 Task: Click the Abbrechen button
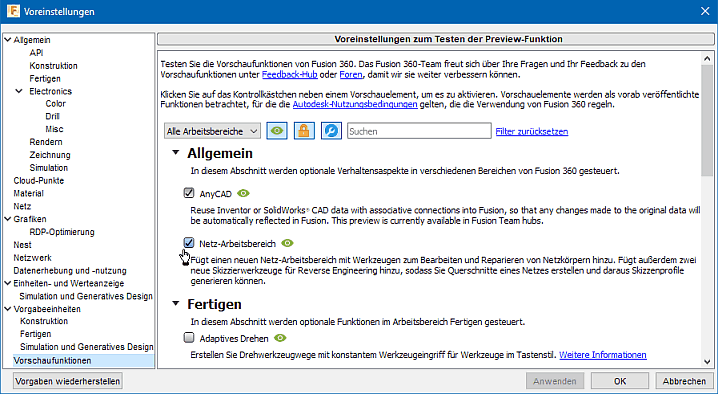tap(684, 381)
